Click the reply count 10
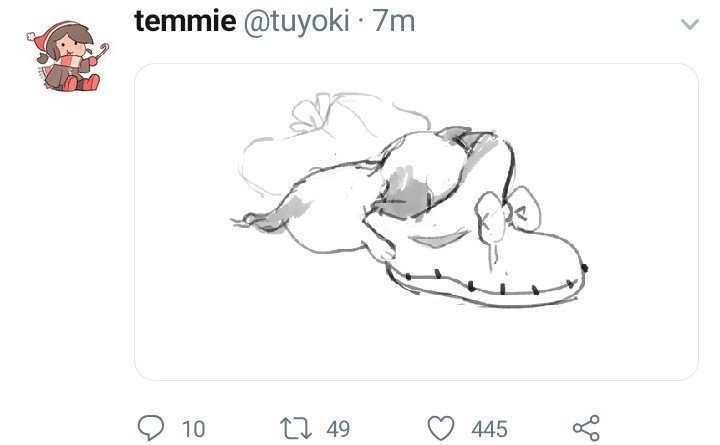The image size is (720, 445). [x=193, y=429]
